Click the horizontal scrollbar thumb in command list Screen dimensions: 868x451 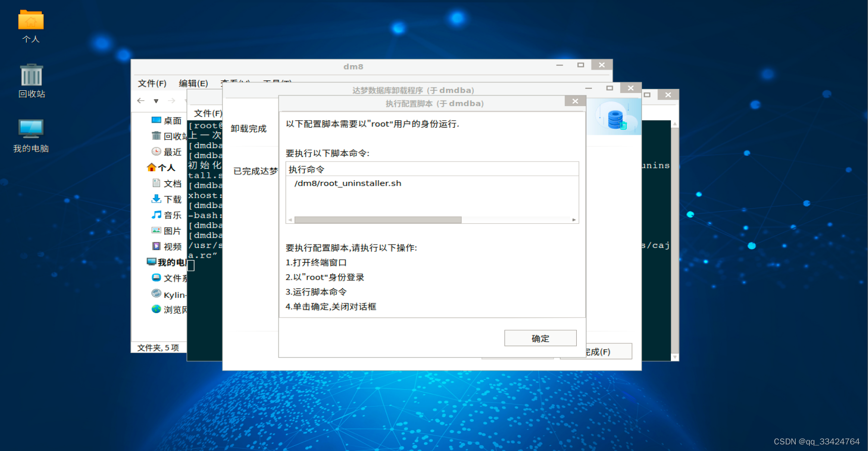378,220
